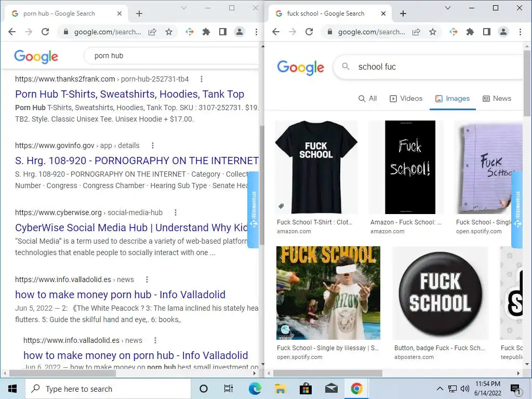
Task: Open the black T-shirt image from amazon.com
Action: pyautogui.click(x=316, y=167)
